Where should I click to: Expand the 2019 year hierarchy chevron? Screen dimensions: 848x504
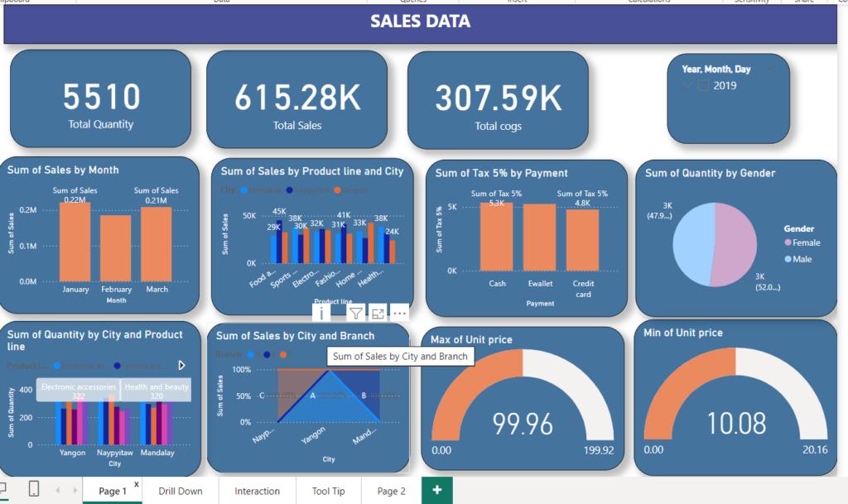tap(687, 85)
